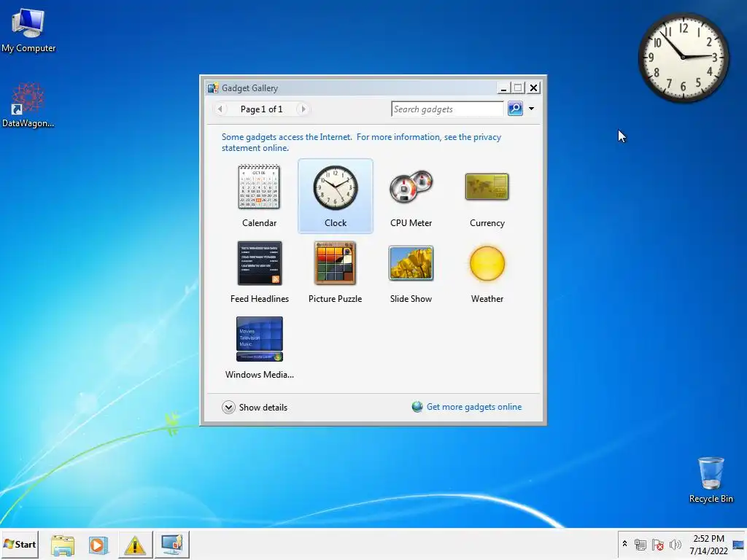Select the DataWagon desktop shortcut
The width and height of the screenshot is (747, 560).
[x=28, y=105]
